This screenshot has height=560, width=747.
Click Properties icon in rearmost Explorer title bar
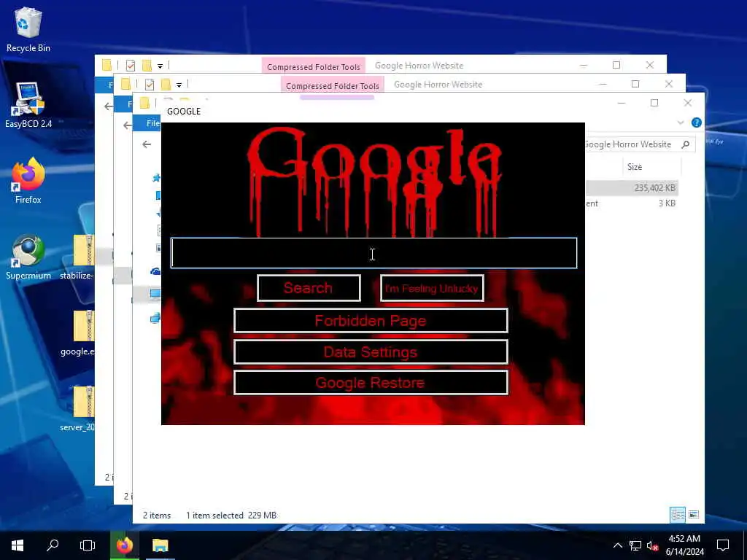tap(130, 65)
